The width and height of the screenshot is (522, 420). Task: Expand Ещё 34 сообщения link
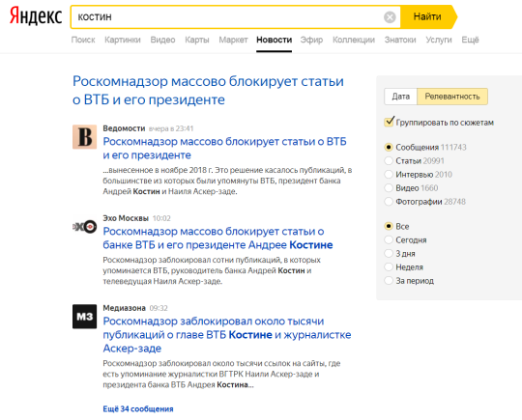138,408
